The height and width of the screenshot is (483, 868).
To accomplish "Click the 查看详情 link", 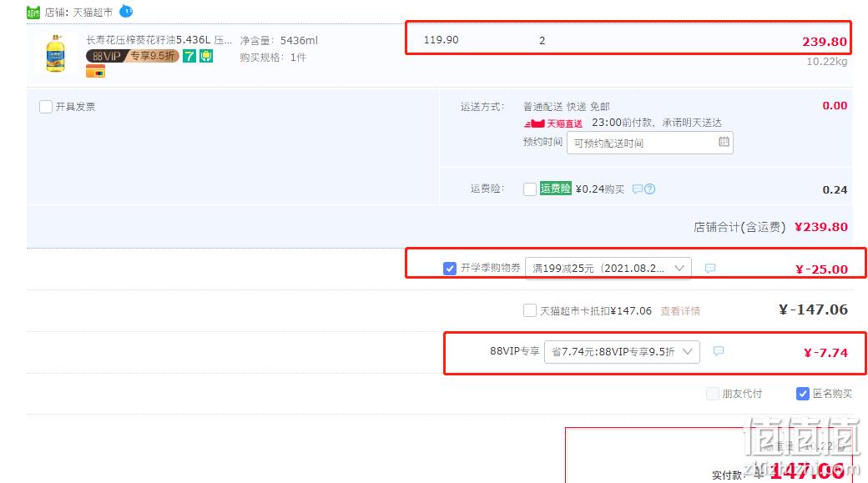I will 680,311.
